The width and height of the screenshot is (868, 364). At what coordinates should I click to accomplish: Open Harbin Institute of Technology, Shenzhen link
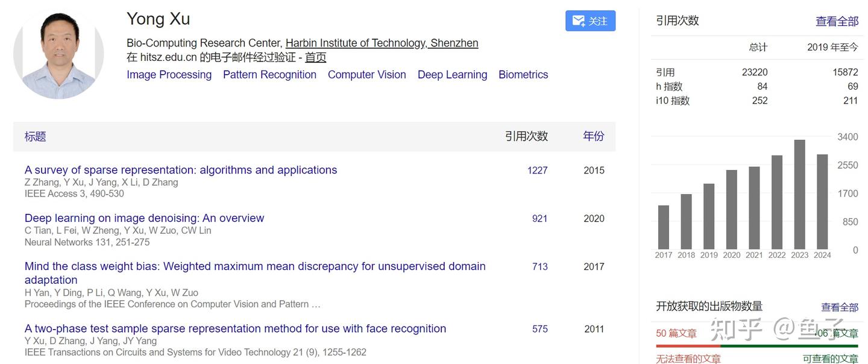pyautogui.click(x=382, y=43)
